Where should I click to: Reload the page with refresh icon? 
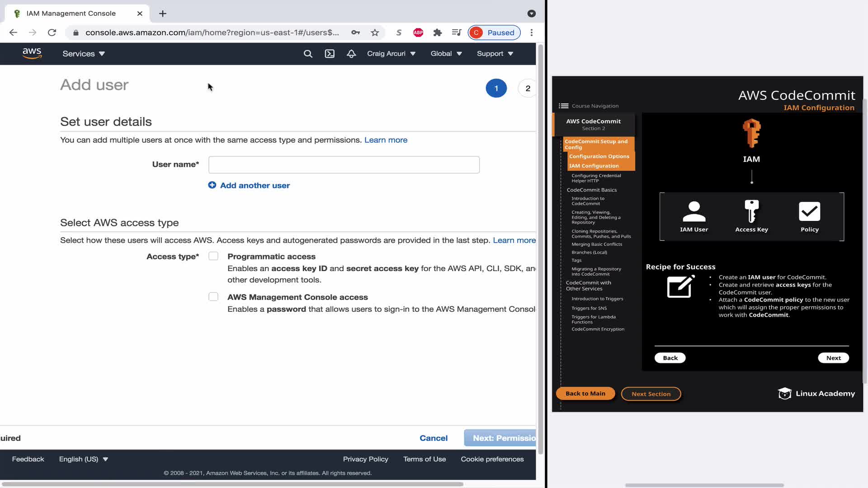pos(52,33)
